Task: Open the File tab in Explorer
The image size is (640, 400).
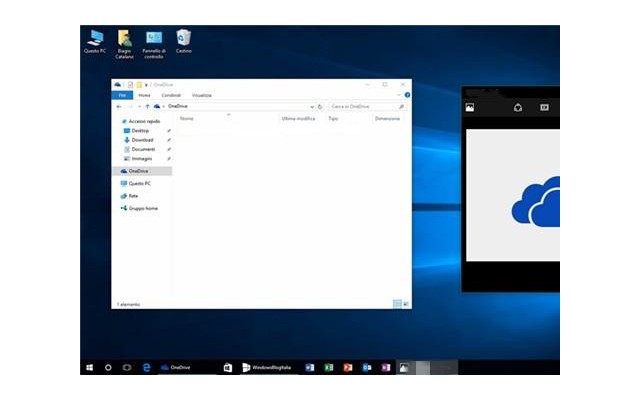Action: 122,95
